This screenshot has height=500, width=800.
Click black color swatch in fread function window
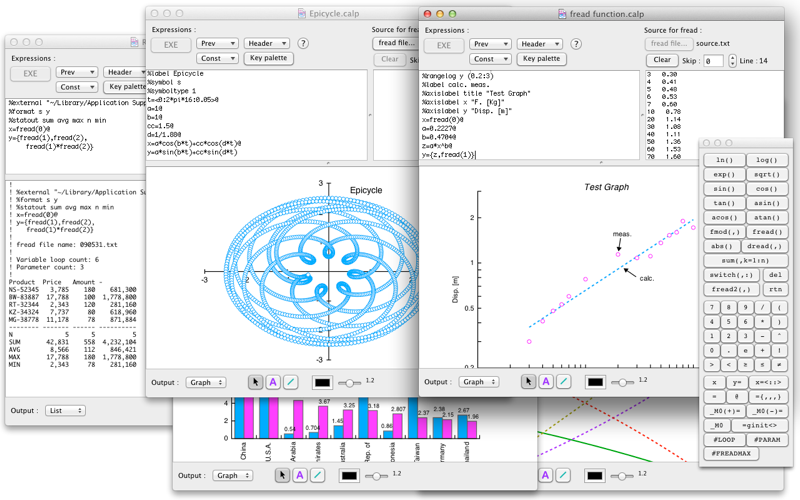tap(595, 382)
